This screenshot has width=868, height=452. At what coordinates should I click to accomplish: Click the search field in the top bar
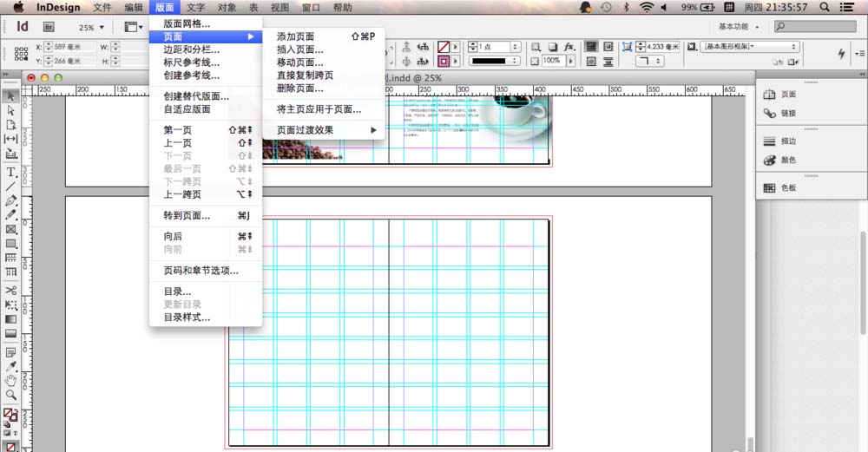(814, 28)
